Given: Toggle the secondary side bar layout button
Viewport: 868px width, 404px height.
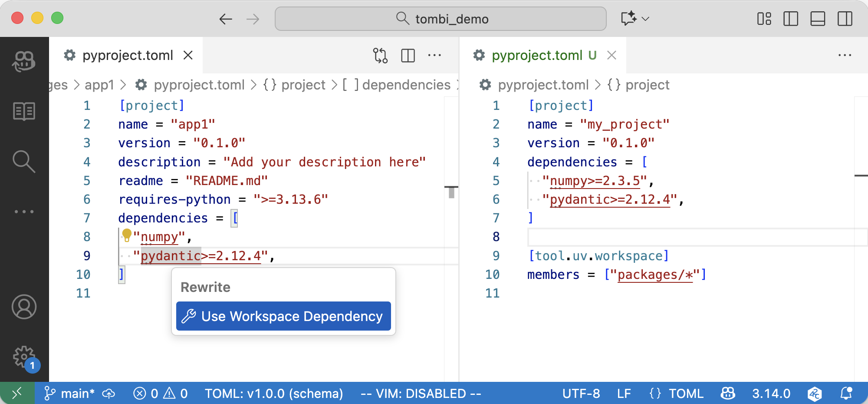Looking at the screenshot, I should tap(845, 19).
